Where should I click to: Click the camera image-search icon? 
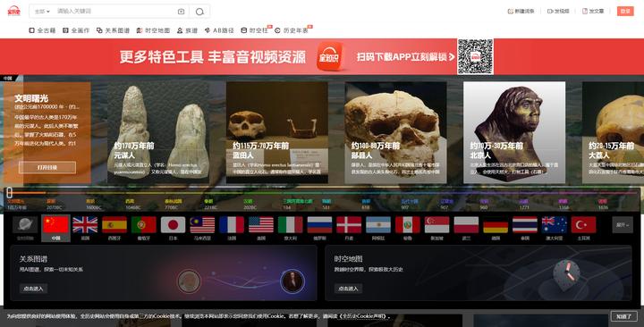(x=181, y=12)
